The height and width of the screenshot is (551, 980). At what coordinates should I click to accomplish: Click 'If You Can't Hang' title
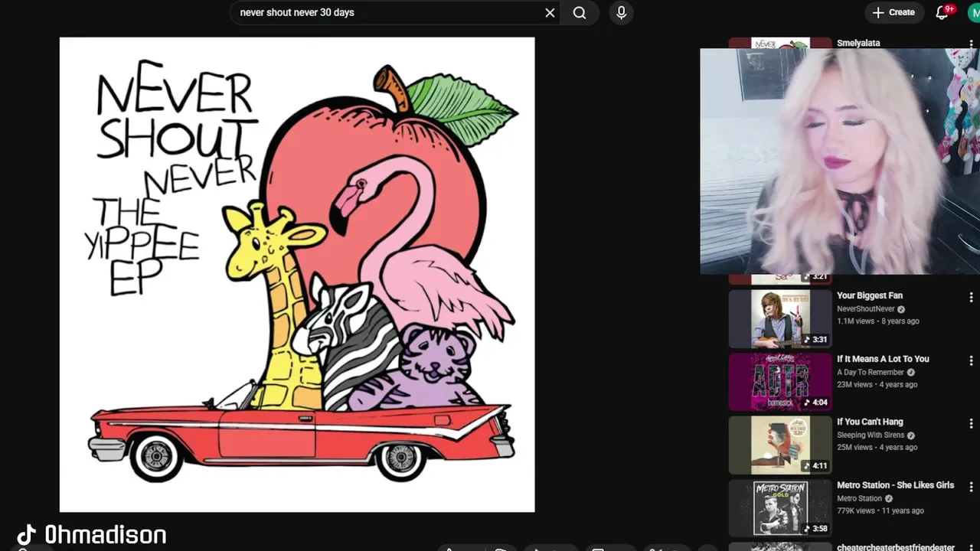click(x=870, y=422)
